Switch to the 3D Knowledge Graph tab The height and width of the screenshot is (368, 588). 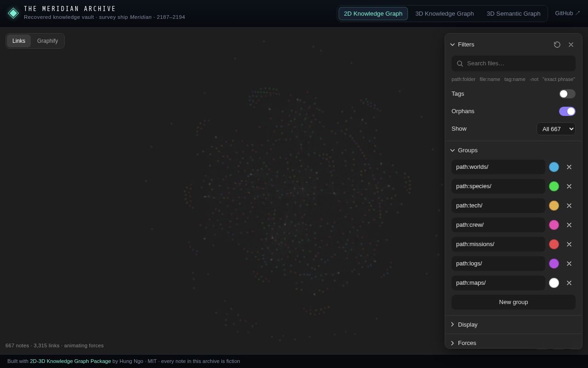click(445, 14)
